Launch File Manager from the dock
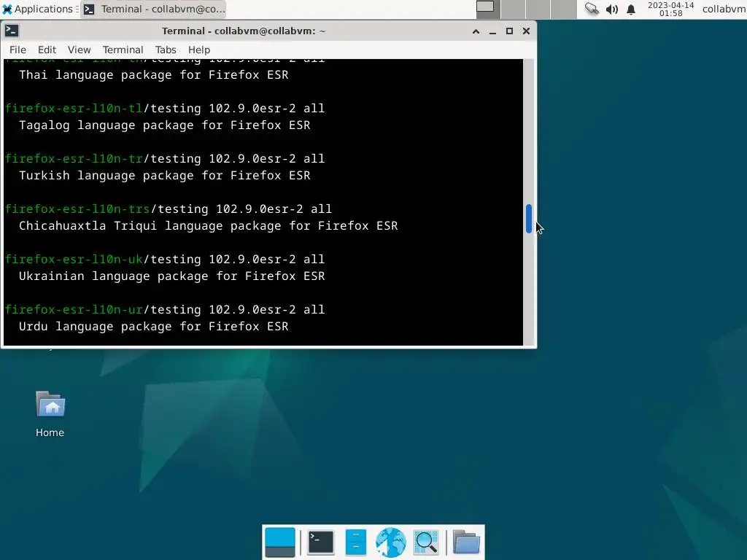747x560 pixels. coord(355,542)
